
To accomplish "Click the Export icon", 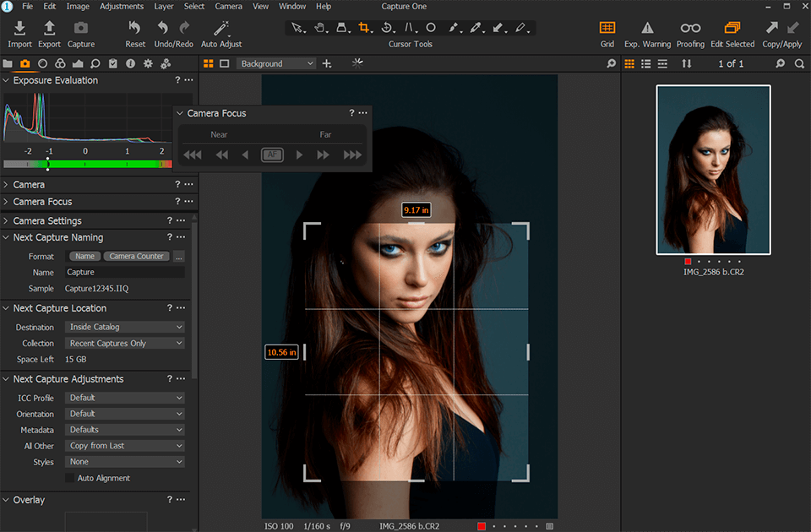I will click(49, 29).
